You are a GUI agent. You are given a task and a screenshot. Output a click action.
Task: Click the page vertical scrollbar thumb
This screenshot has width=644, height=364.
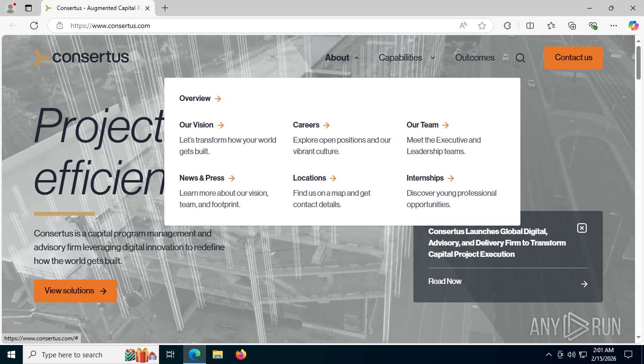(638, 63)
